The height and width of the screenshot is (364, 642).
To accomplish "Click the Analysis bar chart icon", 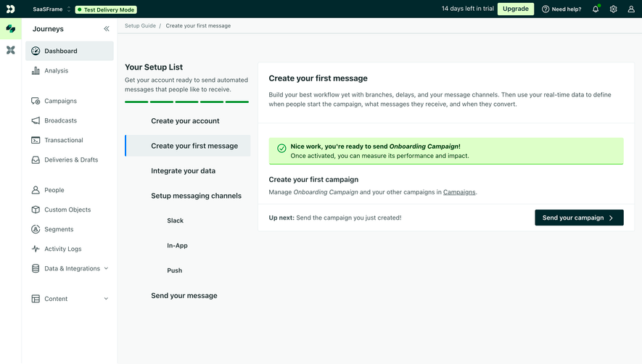I will tap(36, 70).
